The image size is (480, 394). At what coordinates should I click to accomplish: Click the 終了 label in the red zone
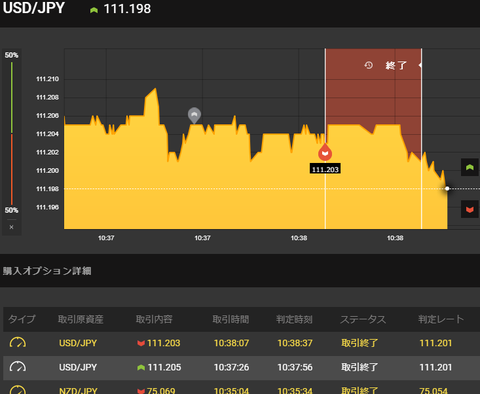click(396, 65)
